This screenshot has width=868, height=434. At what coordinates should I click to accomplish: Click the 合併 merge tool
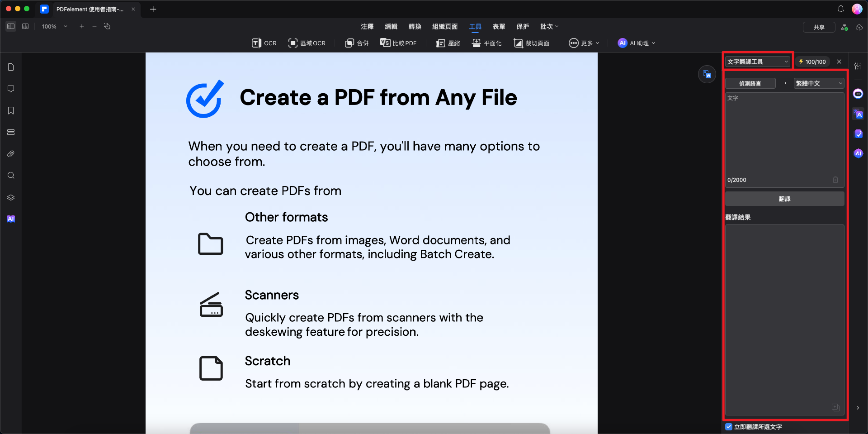click(357, 43)
